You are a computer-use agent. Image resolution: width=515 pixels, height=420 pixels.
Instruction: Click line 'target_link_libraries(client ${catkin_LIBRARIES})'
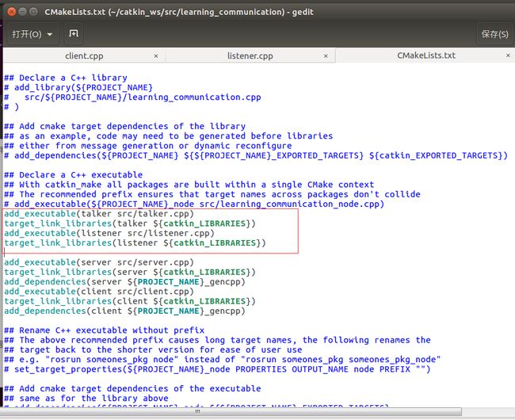pyautogui.click(x=130, y=301)
